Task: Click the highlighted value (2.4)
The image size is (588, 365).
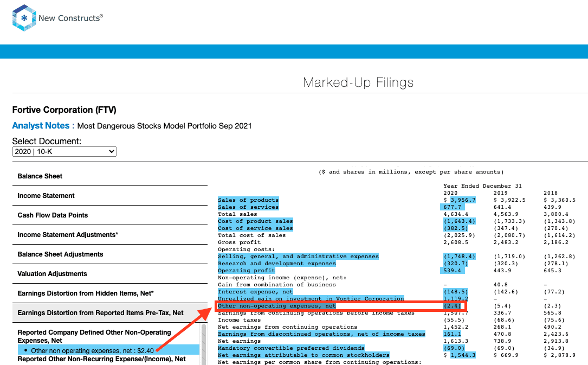Action: [453, 306]
